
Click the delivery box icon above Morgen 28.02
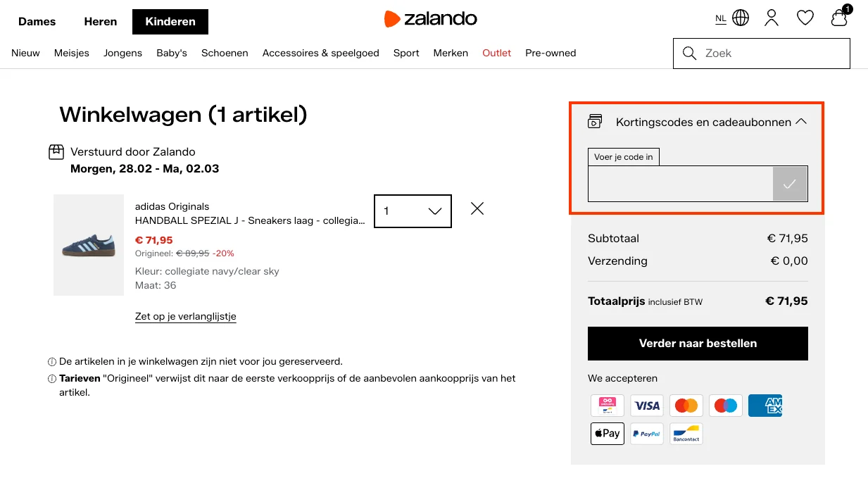(56, 152)
